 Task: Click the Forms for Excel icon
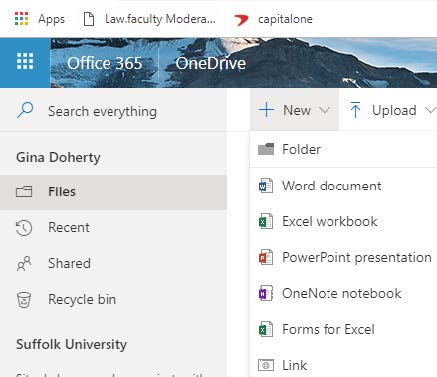(266, 329)
